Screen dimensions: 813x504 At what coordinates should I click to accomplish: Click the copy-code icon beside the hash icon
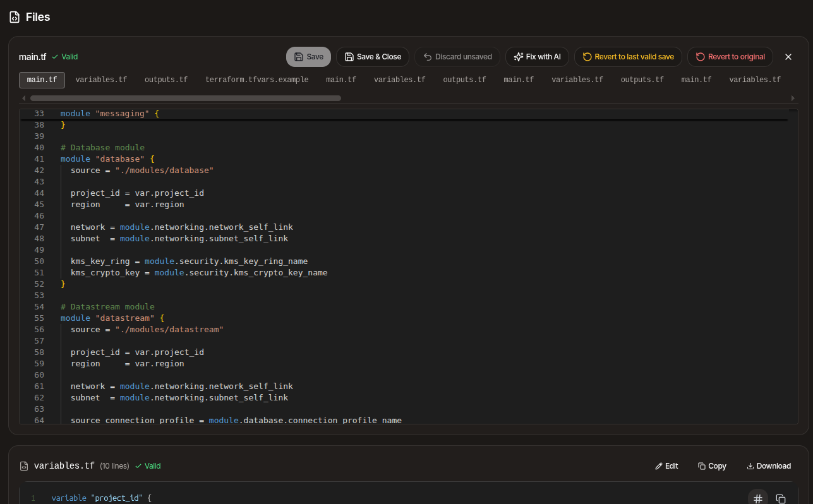click(781, 498)
